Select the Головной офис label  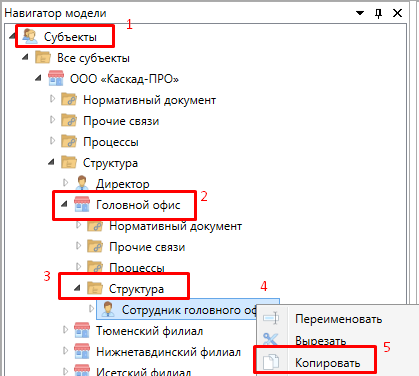[138, 205]
